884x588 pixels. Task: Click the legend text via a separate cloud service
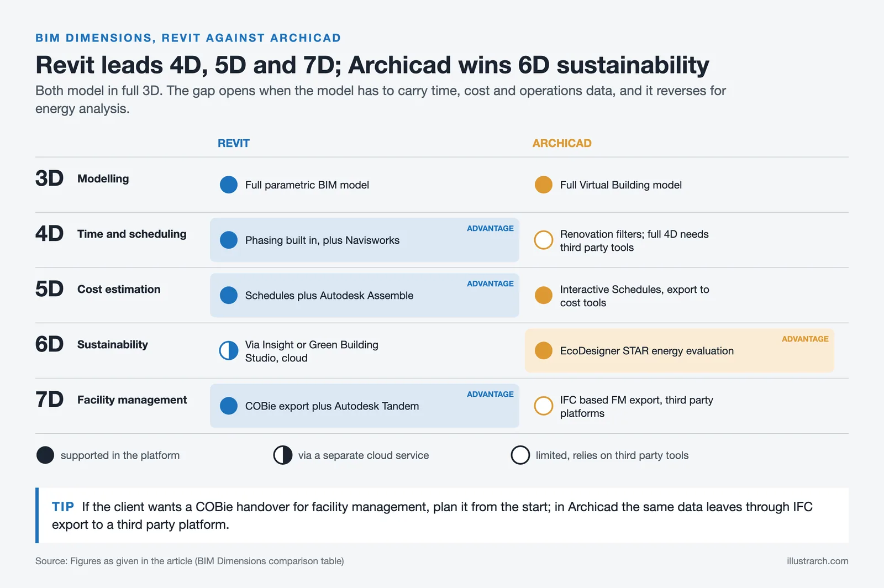(364, 455)
